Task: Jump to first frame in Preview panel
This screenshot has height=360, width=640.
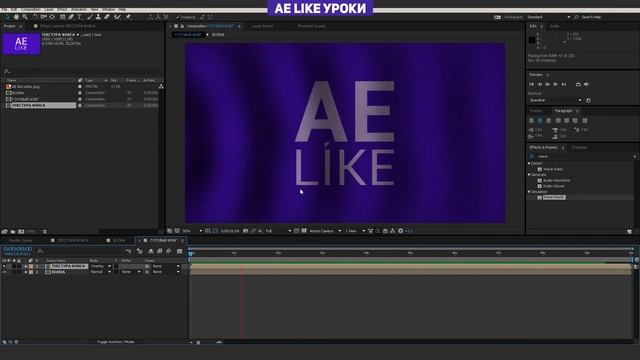Action: pyautogui.click(x=531, y=84)
